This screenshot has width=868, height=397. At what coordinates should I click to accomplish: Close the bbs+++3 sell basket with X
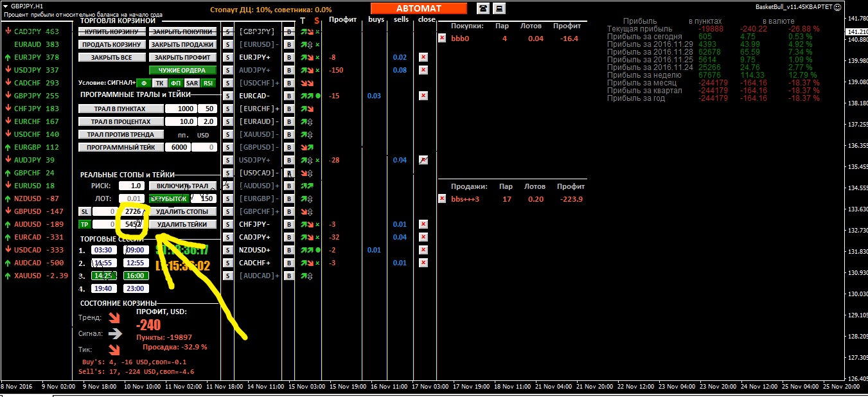coord(442,198)
